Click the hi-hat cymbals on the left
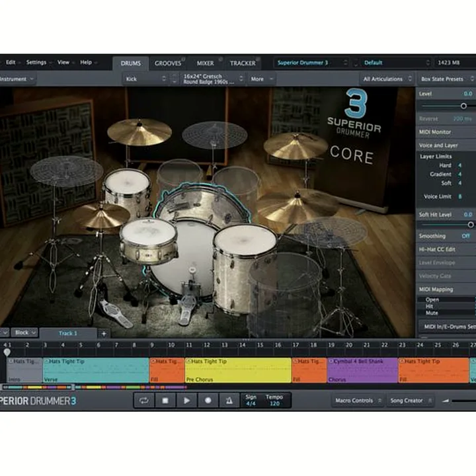 point(101,216)
